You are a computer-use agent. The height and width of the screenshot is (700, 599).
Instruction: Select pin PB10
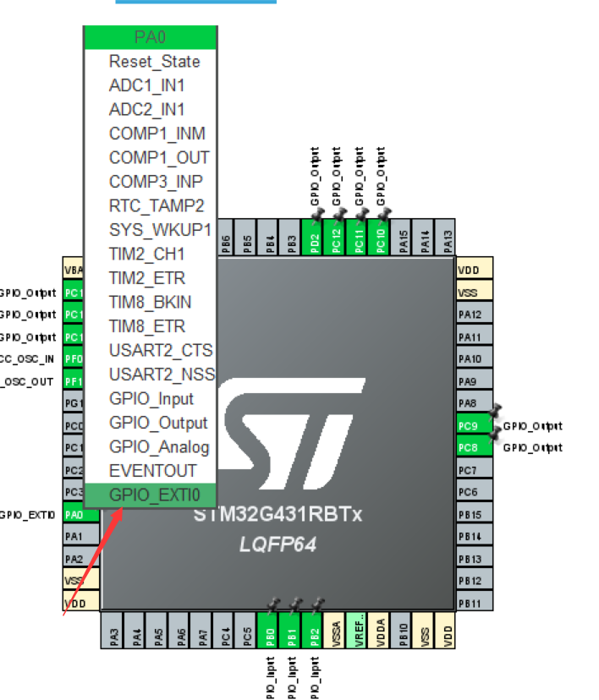pos(400,630)
